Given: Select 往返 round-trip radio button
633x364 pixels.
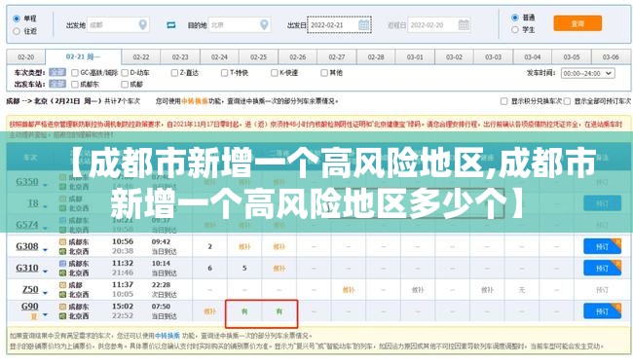Looking at the screenshot, I should (17, 31).
